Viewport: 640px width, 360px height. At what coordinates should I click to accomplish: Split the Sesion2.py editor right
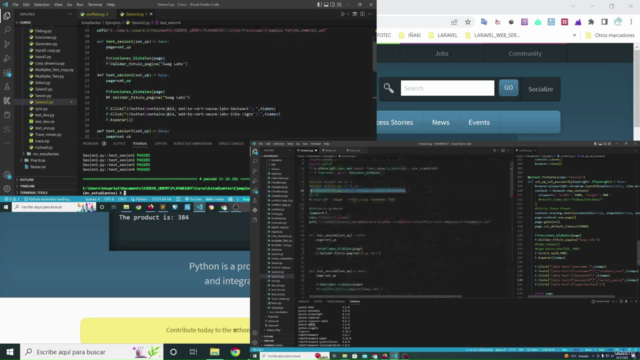pyautogui.click(x=362, y=14)
